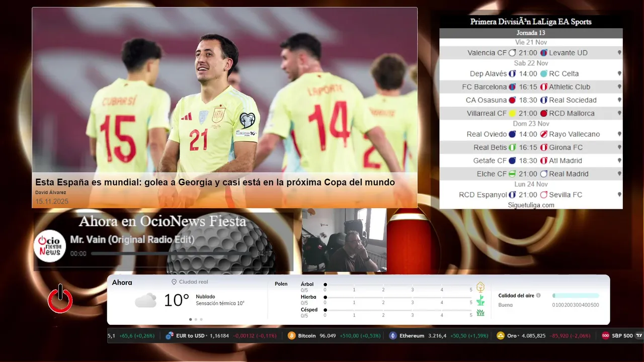Open the venue pin for Valencia CF match
The height and width of the screenshot is (362, 644).
tap(619, 53)
